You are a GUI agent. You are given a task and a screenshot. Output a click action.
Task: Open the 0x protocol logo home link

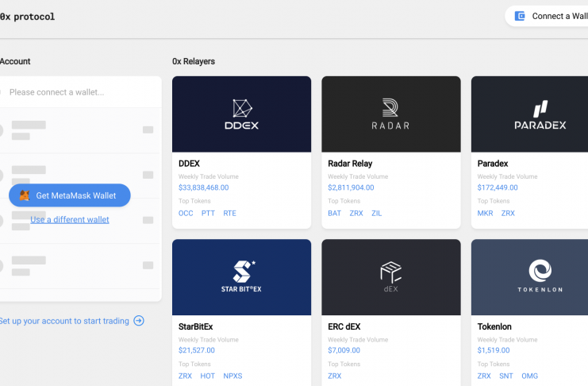coord(27,17)
